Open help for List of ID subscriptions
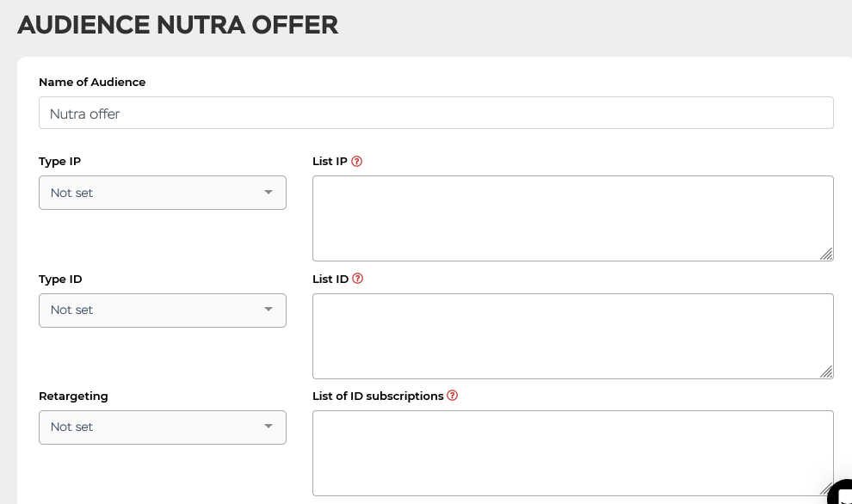Screen dimensions: 852x504 click(x=452, y=396)
